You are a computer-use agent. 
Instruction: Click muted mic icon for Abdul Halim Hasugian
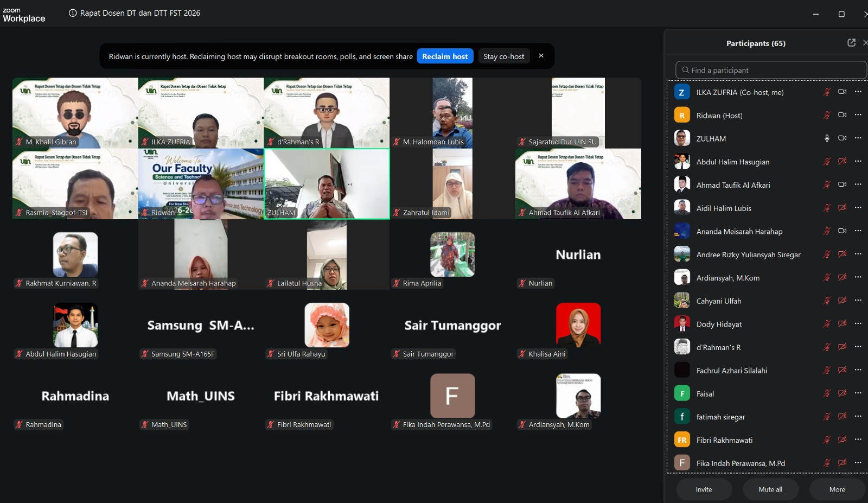(827, 162)
